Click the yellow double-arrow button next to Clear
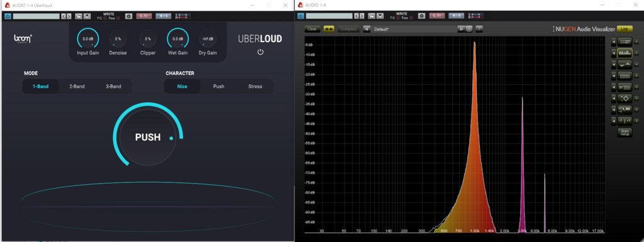644x242 pixels. (x=328, y=29)
